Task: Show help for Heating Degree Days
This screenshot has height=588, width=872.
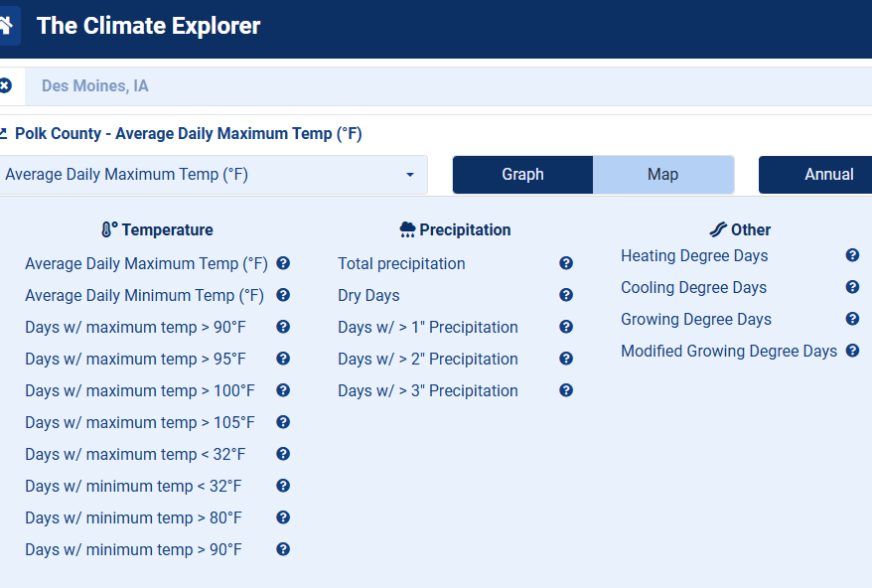Action: (852, 255)
